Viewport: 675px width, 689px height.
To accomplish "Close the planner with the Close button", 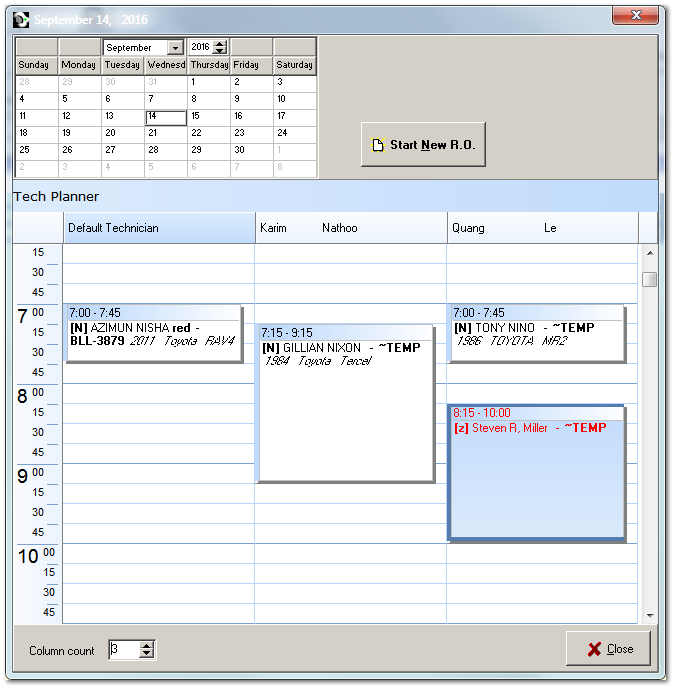I will click(608, 649).
